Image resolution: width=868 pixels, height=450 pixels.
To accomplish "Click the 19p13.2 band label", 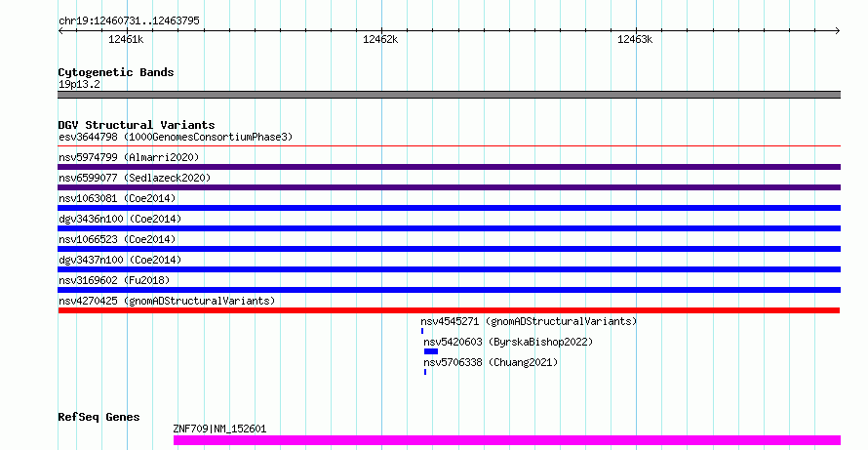I will (x=79, y=84).
